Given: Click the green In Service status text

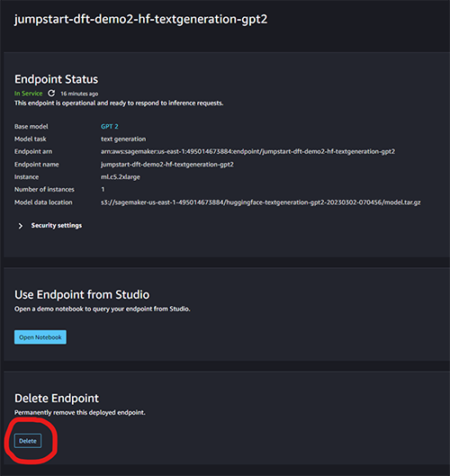Looking at the screenshot, I should tap(28, 94).
